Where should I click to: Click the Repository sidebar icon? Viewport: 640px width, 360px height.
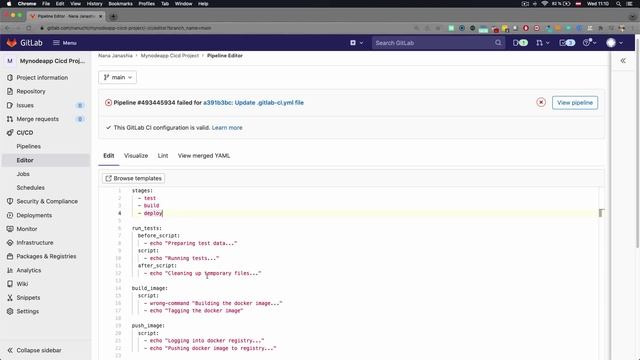(x=10, y=91)
